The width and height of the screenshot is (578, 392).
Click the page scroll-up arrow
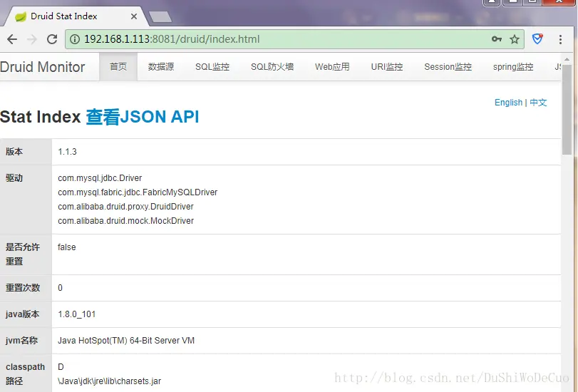click(567, 59)
